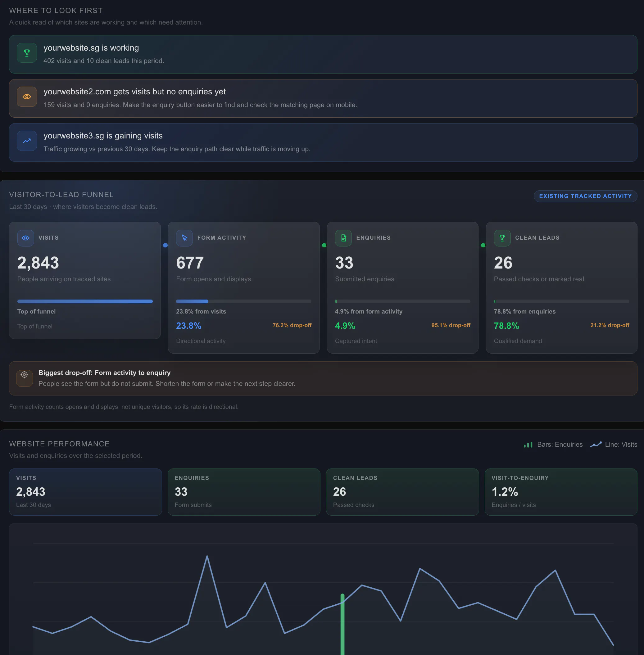Click 'Form opens and displays' text
This screenshot has width=644, height=655.
coord(213,279)
